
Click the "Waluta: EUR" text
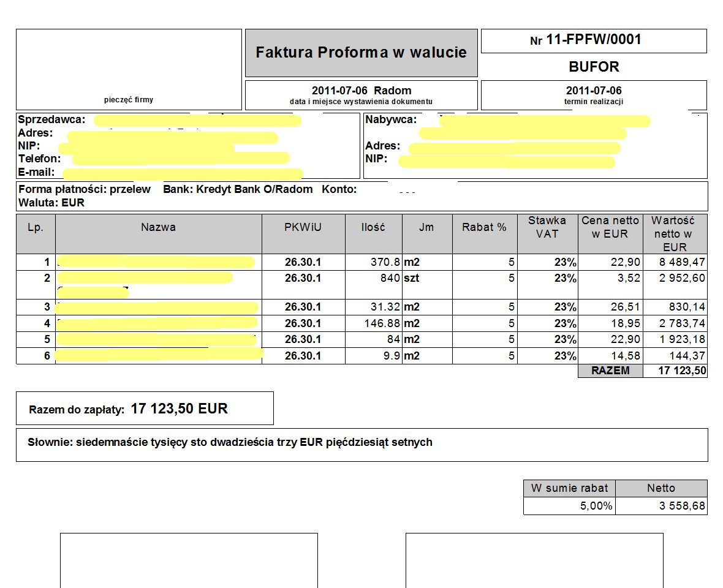tap(51, 202)
